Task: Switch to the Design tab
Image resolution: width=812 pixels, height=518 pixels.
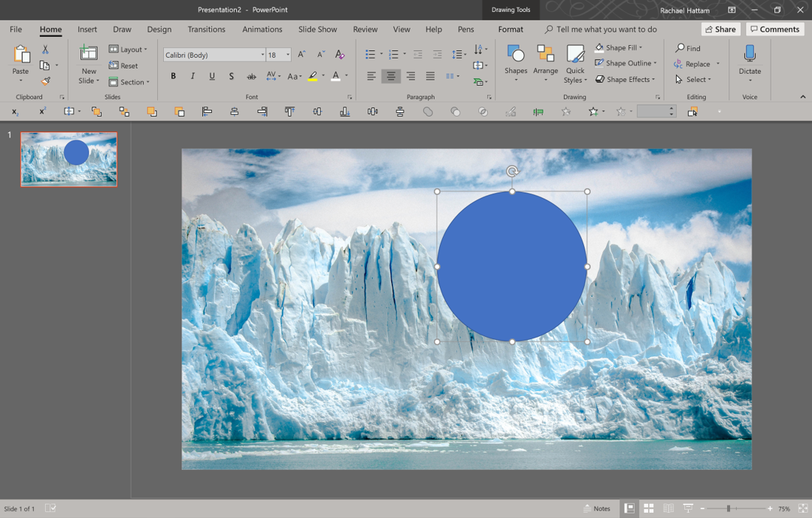Action: [x=159, y=29]
